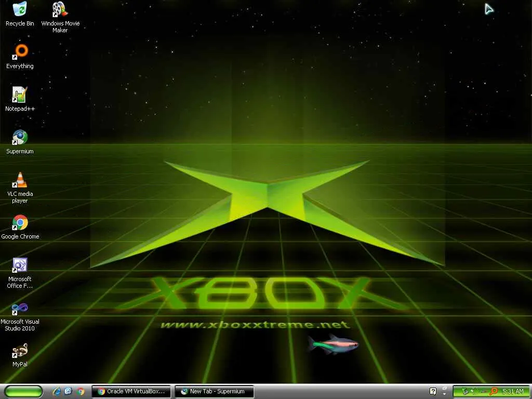Select the Windows Movie Maker shortcut
Viewport: 532px width, 399px height.
click(60, 17)
